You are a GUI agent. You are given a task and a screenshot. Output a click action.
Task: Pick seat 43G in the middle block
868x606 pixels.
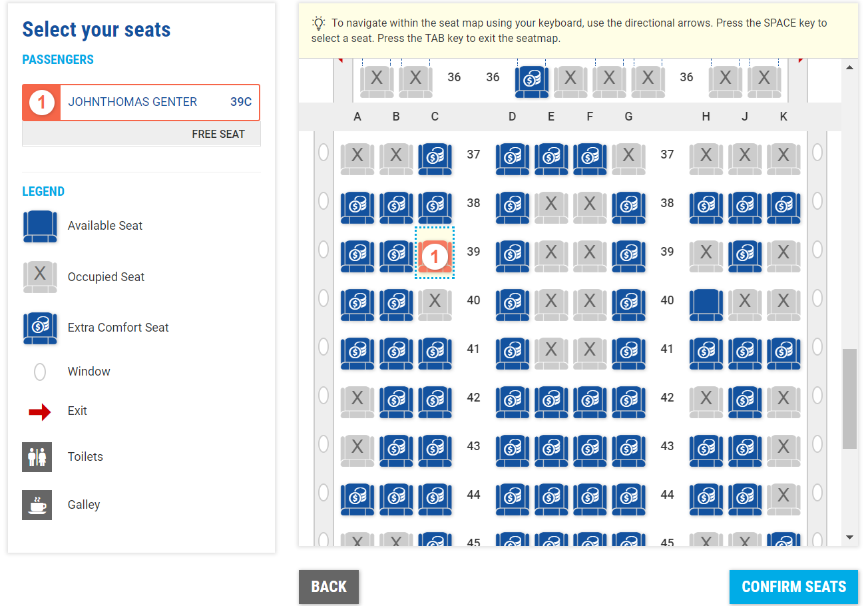tap(628, 451)
